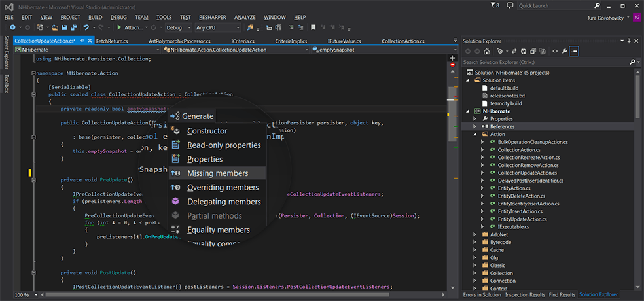Open the Any CPU platform dropdown
The height and width of the screenshot is (301, 644).
point(218,27)
